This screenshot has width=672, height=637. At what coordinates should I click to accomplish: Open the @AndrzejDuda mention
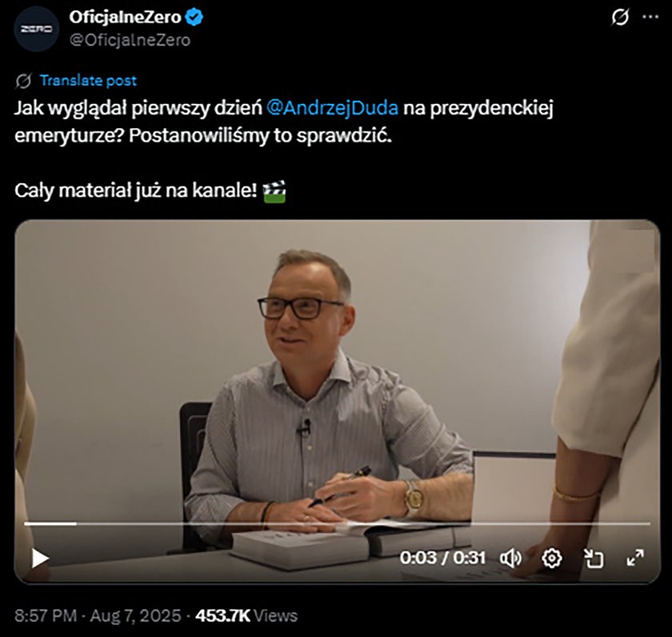(x=332, y=107)
